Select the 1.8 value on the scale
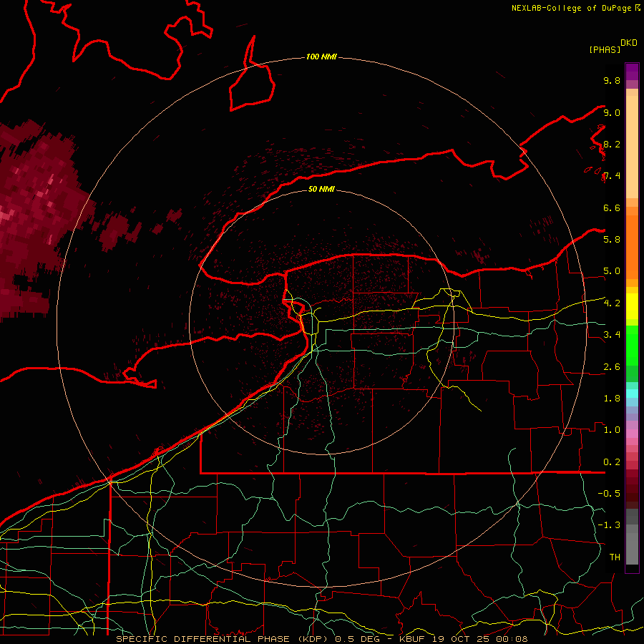Viewport: 644px width, 644px height. (612, 398)
